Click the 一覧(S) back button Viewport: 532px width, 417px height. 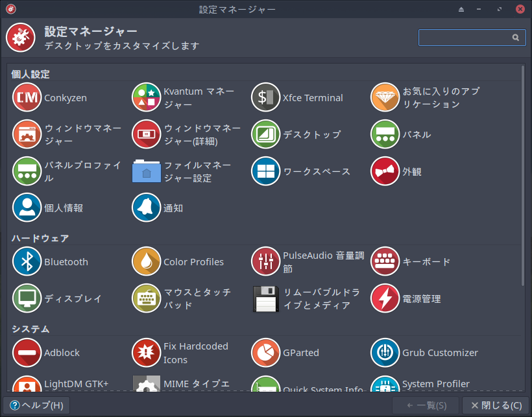(x=426, y=405)
